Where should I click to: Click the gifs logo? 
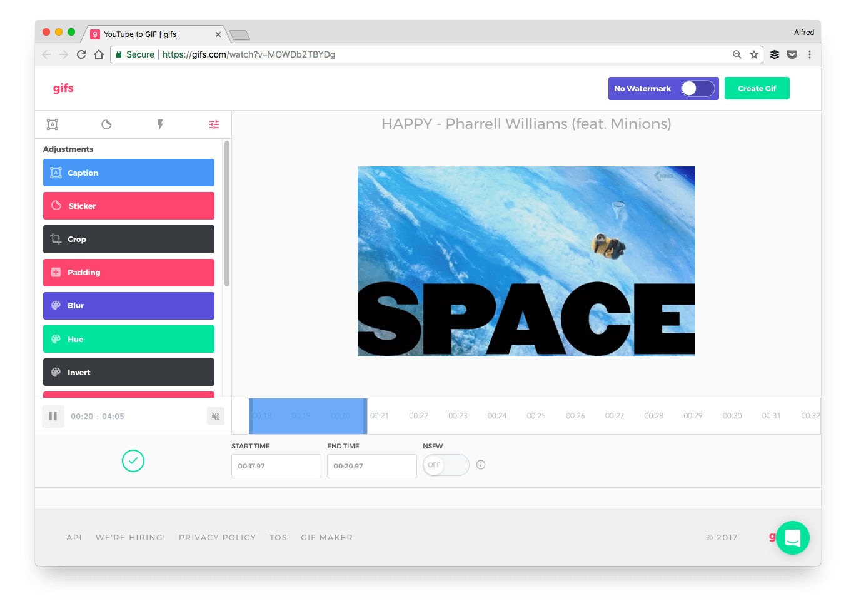click(x=63, y=88)
